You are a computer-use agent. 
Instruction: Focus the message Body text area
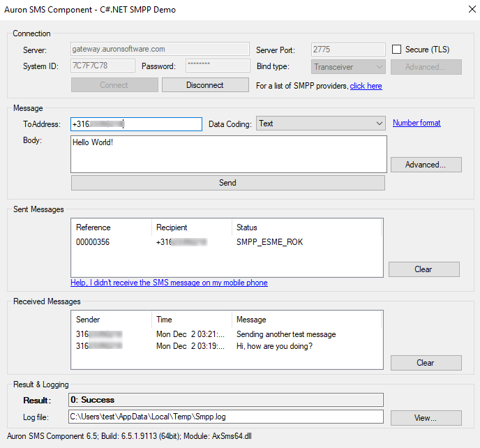[228, 154]
